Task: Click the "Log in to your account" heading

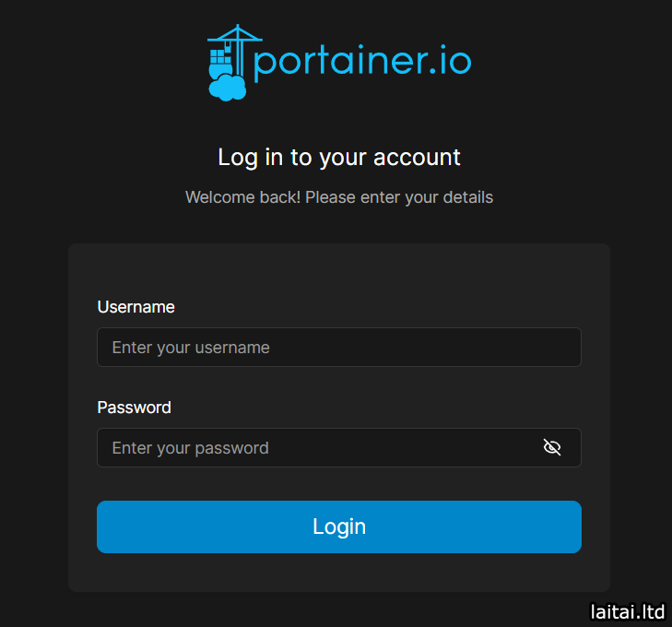Action: point(338,158)
